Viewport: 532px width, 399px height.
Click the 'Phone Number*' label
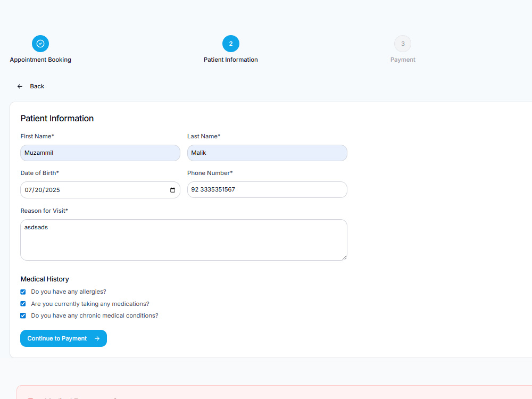tap(210, 173)
